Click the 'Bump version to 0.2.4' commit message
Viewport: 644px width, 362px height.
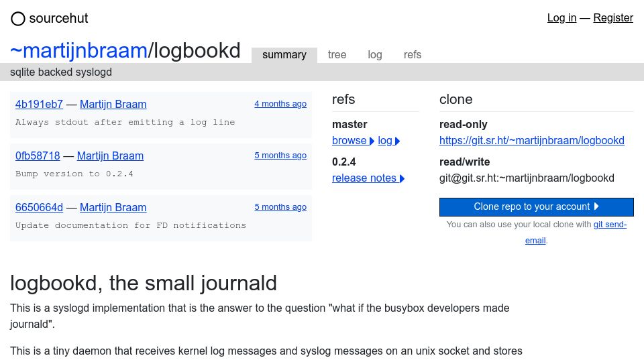[x=74, y=174]
